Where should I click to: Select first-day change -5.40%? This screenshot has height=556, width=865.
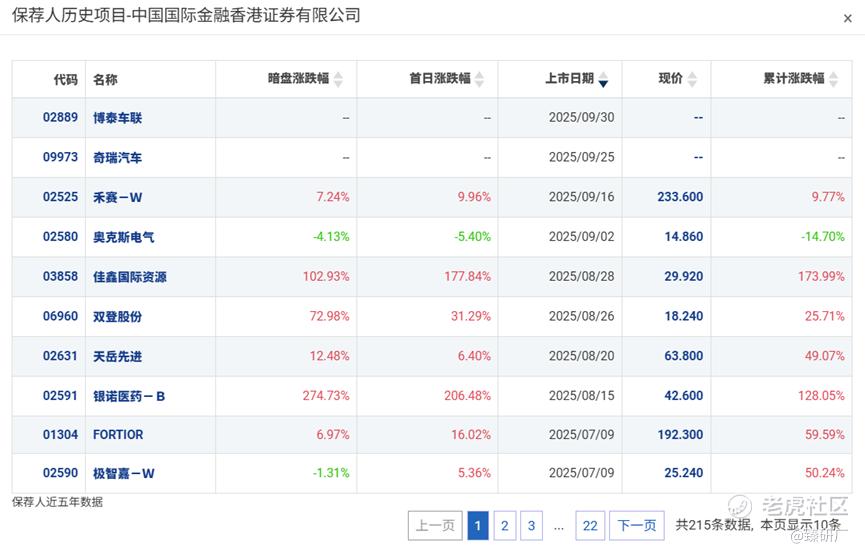(x=472, y=237)
